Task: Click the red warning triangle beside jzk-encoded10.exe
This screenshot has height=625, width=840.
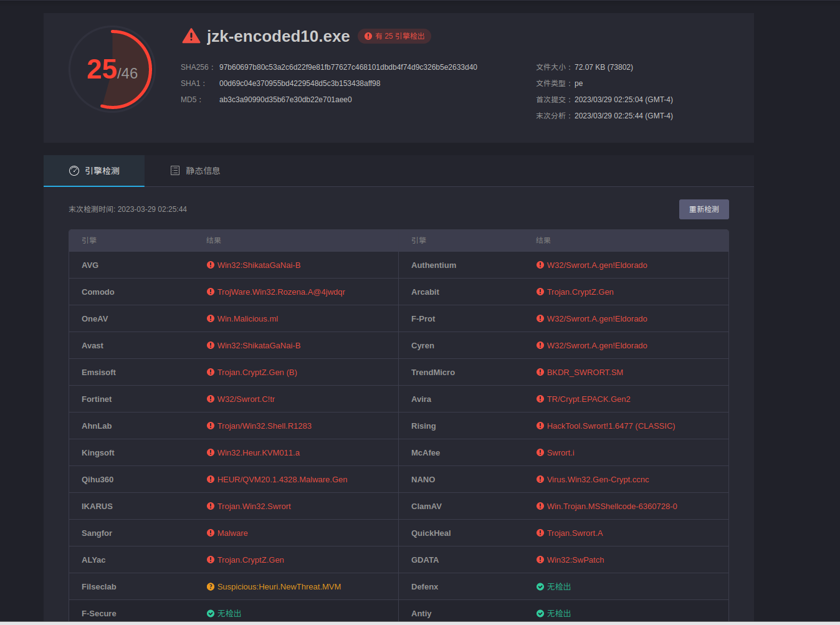Action: (x=191, y=36)
